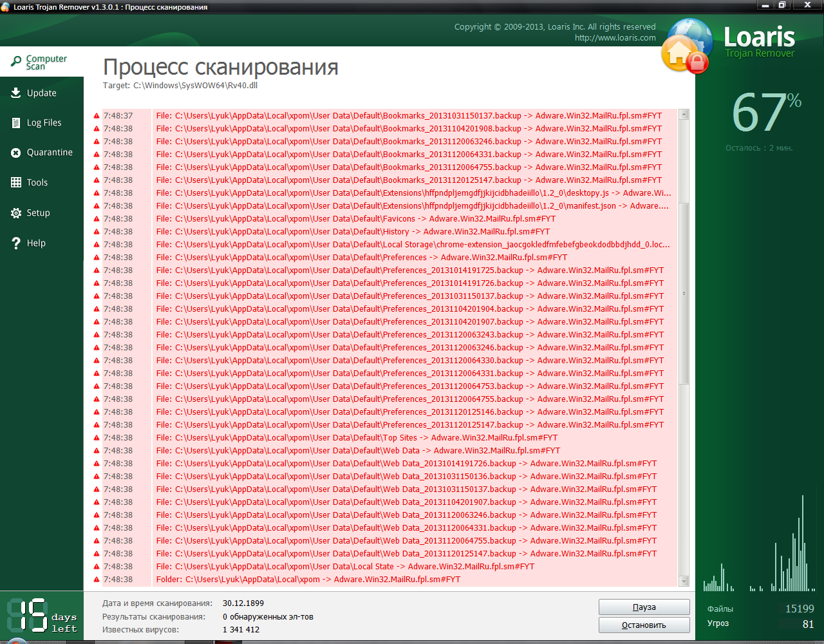This screenshot has width=824, height=644.
Task: Select the Bookmarks_20131120125147.backup entry
Action: click(385, 180)
